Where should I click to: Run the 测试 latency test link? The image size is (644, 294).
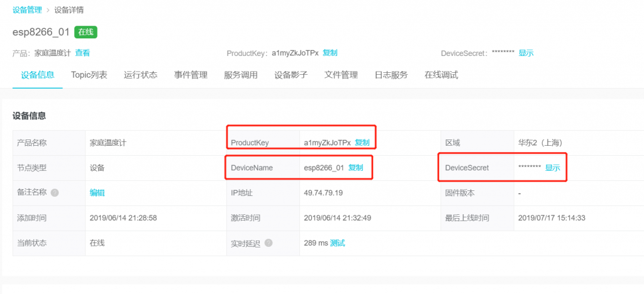point(338,243)
